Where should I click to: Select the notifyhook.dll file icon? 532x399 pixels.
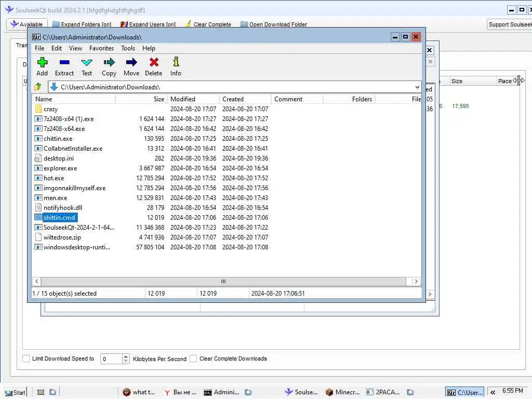click(x=38, y=207)
